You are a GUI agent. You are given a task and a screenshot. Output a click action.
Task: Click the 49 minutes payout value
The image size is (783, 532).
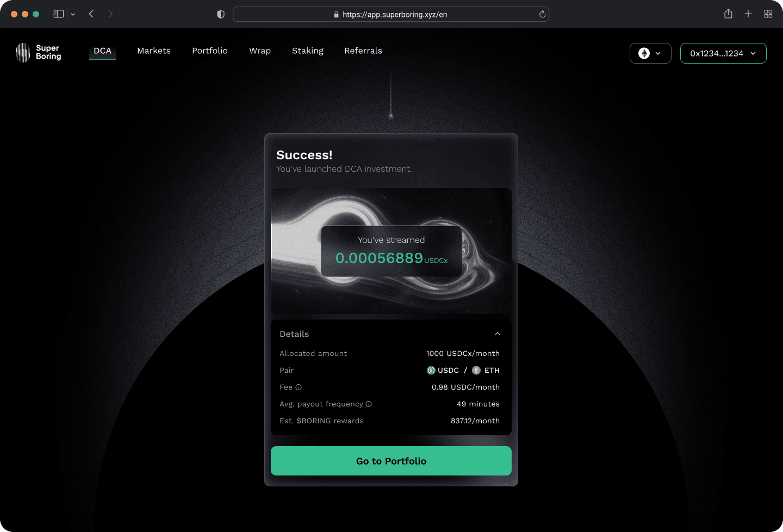pos(478,404)
